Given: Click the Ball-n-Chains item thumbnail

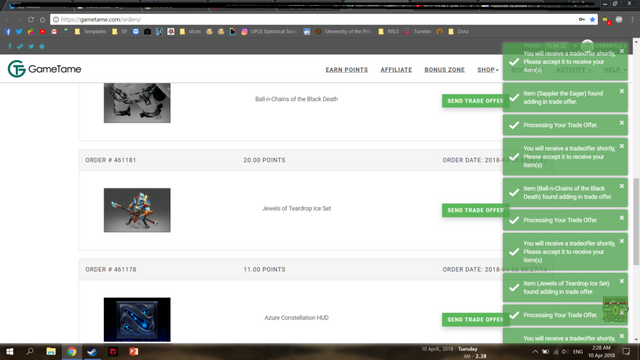Looking at the screenshot, I should pos(137,102).
